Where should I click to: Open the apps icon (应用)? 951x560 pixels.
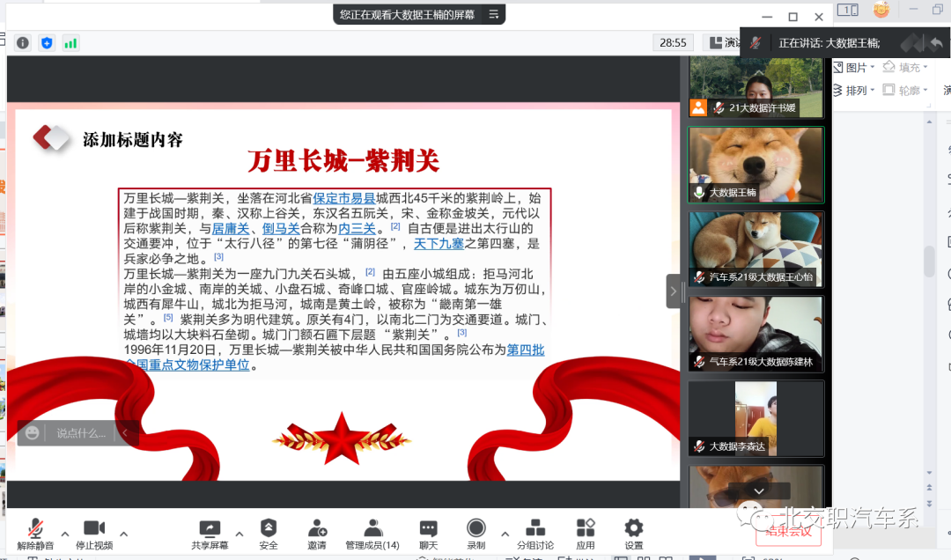(x=586, y=529)
